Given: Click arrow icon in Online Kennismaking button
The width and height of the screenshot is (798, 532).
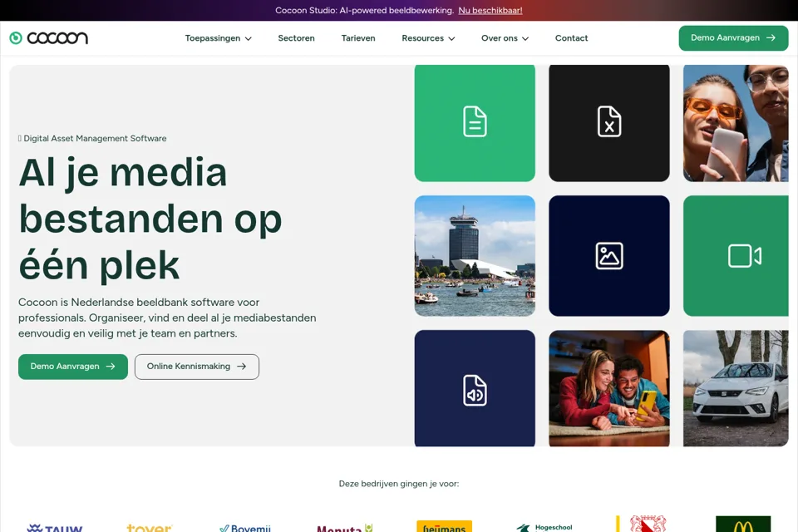Looking at the screenshot, I should 241,366.
